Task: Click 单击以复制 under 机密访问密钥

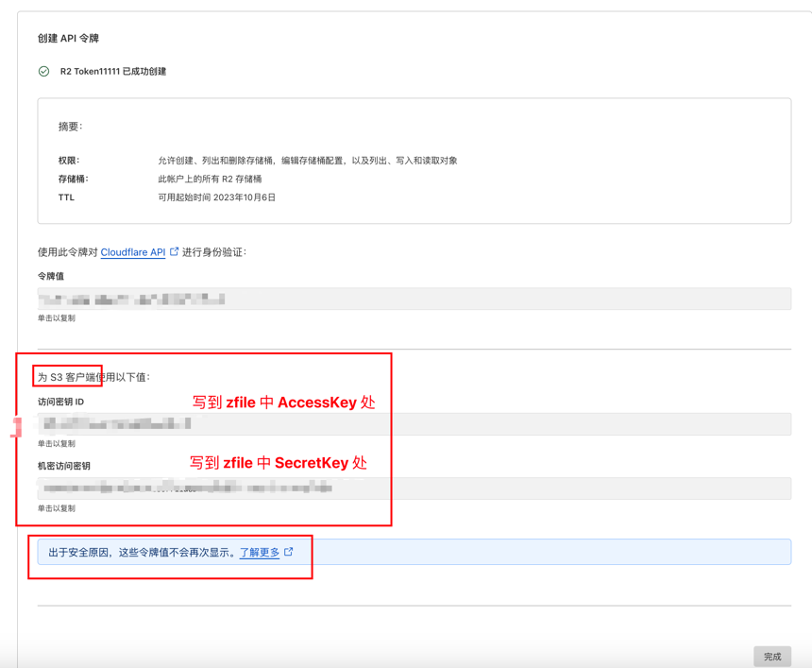Action: (x=57, y=508)
